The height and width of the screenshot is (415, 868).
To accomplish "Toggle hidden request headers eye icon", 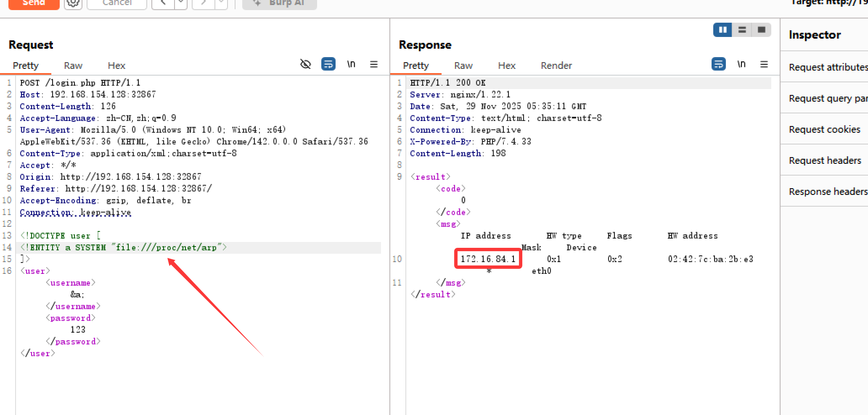I will (305, 64).
